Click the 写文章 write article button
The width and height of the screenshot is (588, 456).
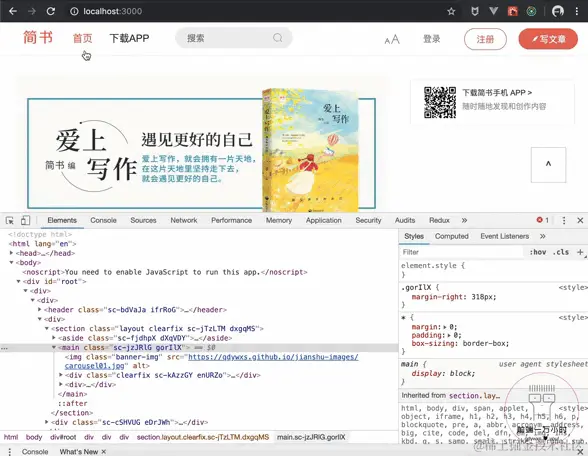coord(548,39)
